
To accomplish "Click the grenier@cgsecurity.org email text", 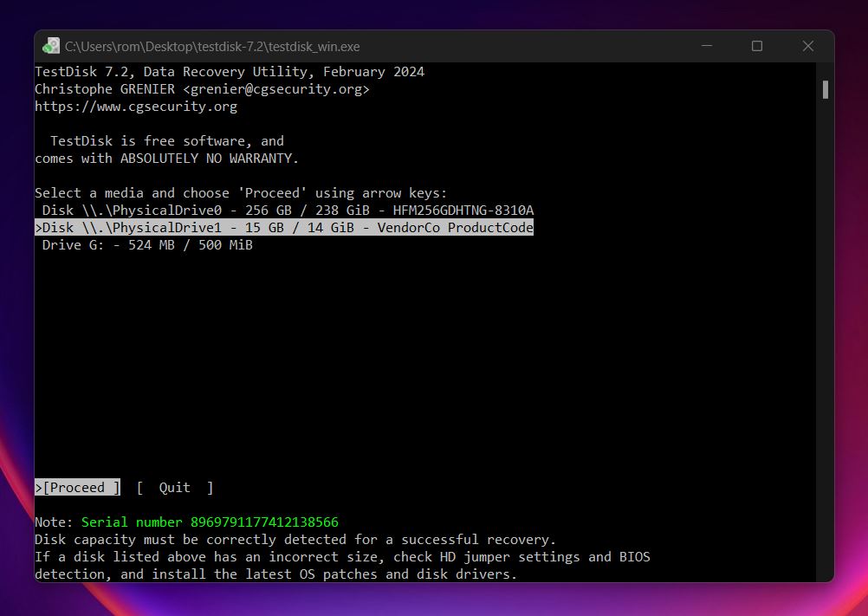I will coord(276,89).
